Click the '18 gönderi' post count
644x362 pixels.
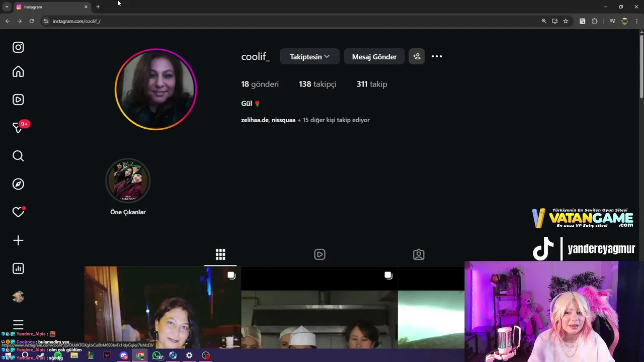tap(260, 84)
